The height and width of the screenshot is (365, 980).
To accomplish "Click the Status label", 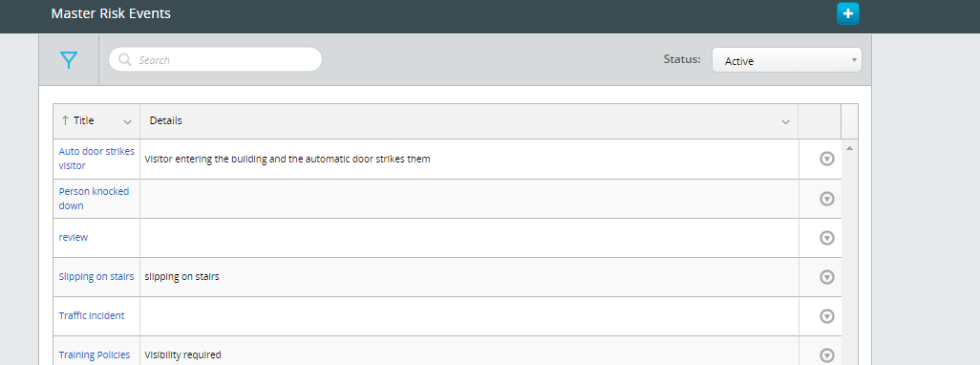I will coord(682,59).
